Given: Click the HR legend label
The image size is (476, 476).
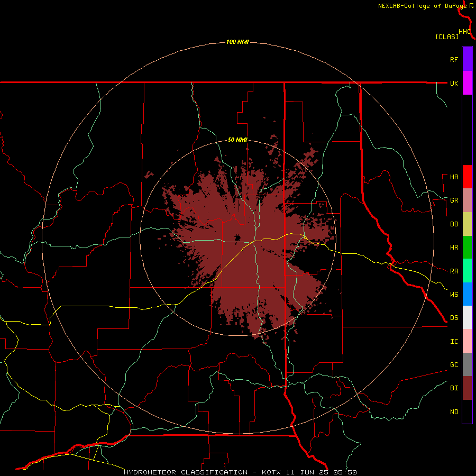Looking at the screenshot, I should click(x=454, y=248).
